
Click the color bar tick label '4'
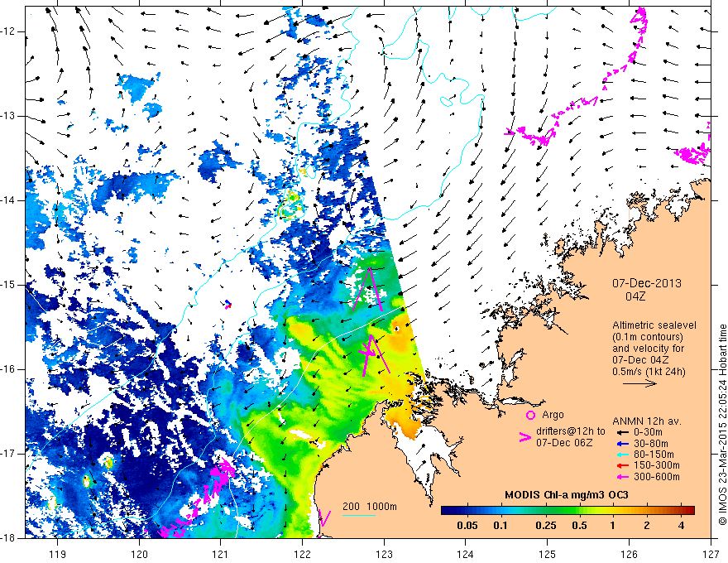pos(681,526)
